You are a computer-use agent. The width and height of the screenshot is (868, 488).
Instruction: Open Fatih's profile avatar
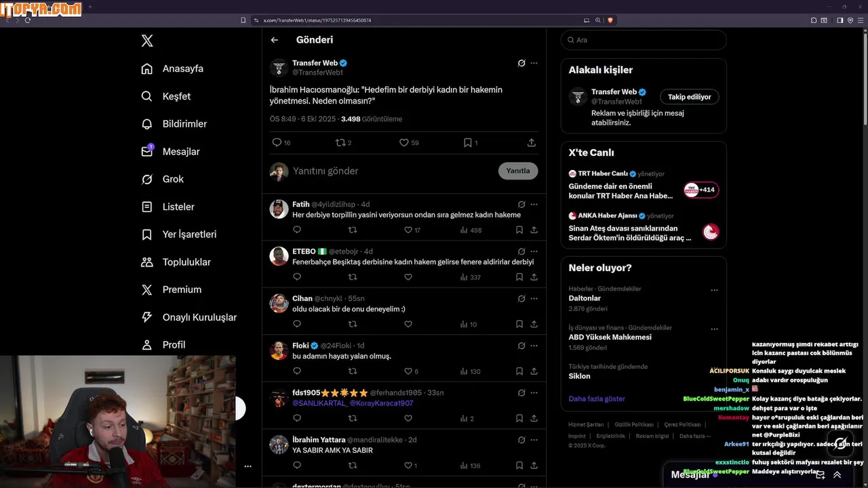279,209
